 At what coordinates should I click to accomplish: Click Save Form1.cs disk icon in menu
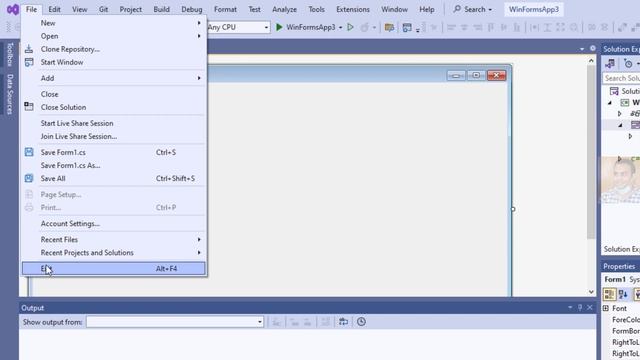tap(29, 152)
